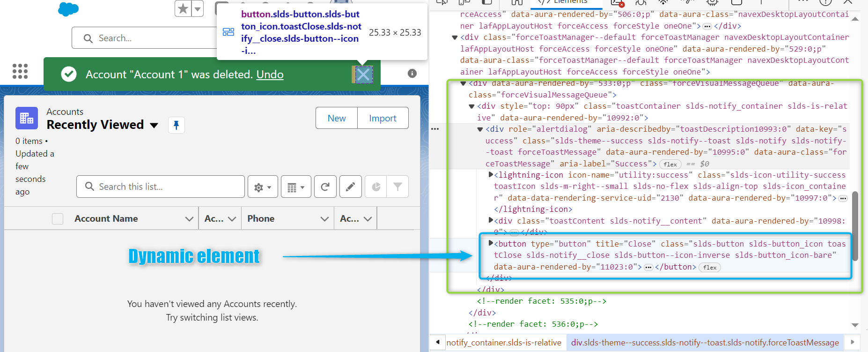The image size is (868, 352).
Task: Click Undo link in the toast
Action: [270, 75]
